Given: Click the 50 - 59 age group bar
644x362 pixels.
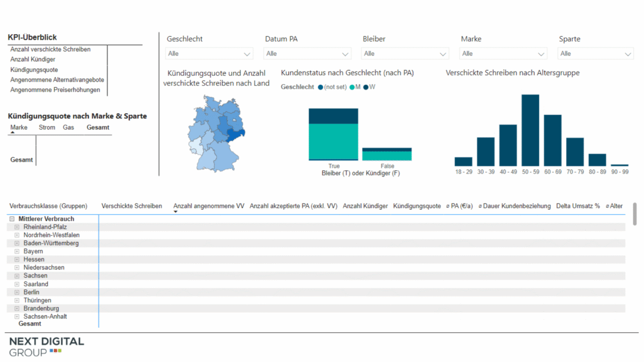Looking at the screenshot, I should click(530, 130).
